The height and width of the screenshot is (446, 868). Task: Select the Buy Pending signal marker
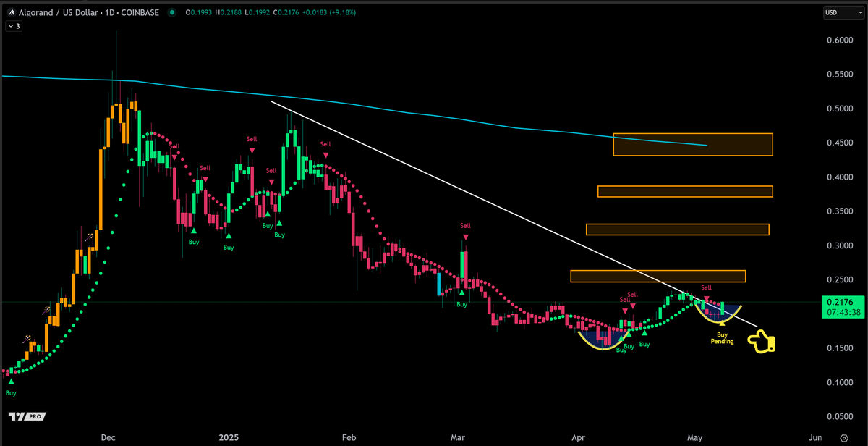coord(721,337)
